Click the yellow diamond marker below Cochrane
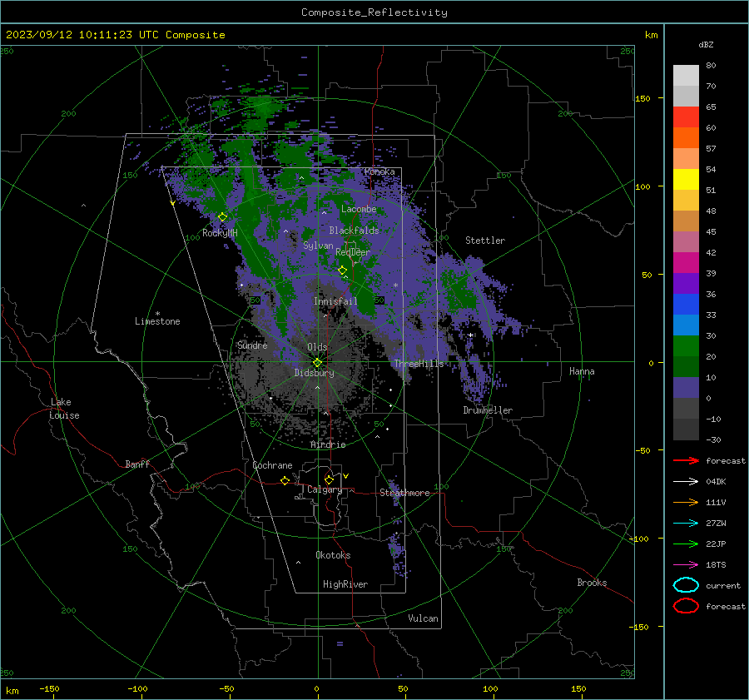749x700 pixels. click(x=285, y=480)
